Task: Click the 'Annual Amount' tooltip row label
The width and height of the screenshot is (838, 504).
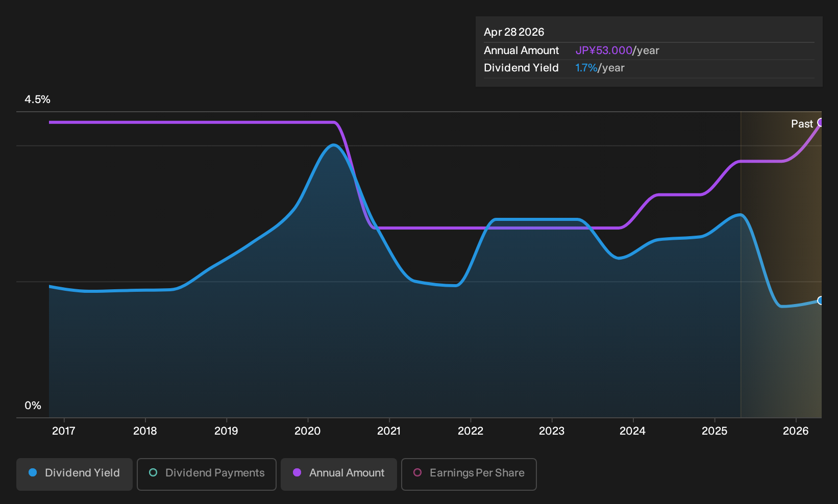Action: tap(521, 51)
